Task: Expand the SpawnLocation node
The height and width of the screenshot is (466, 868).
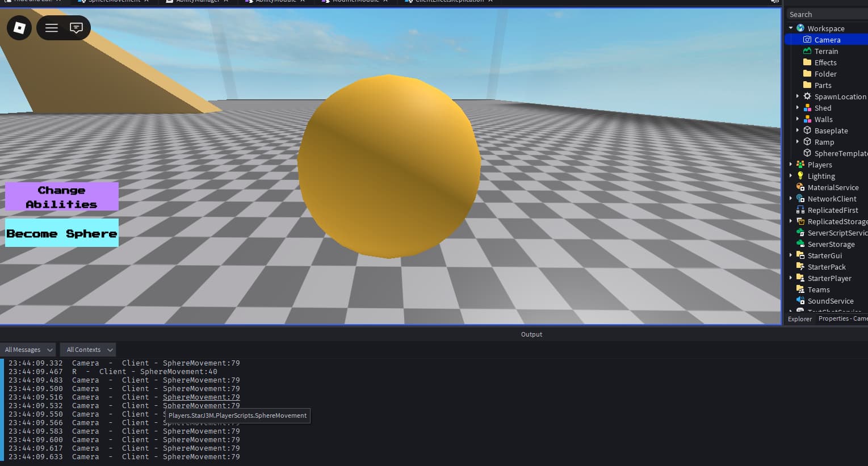Action: click(798, 96)
